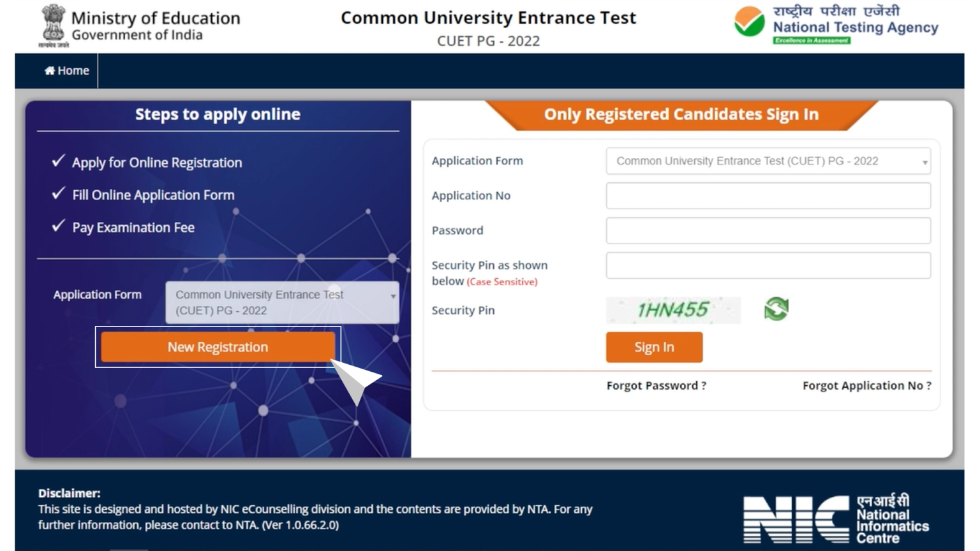980x551 pixels.
Task: Click the National Testing Agency logo
Action: click(x=836, y=24)
